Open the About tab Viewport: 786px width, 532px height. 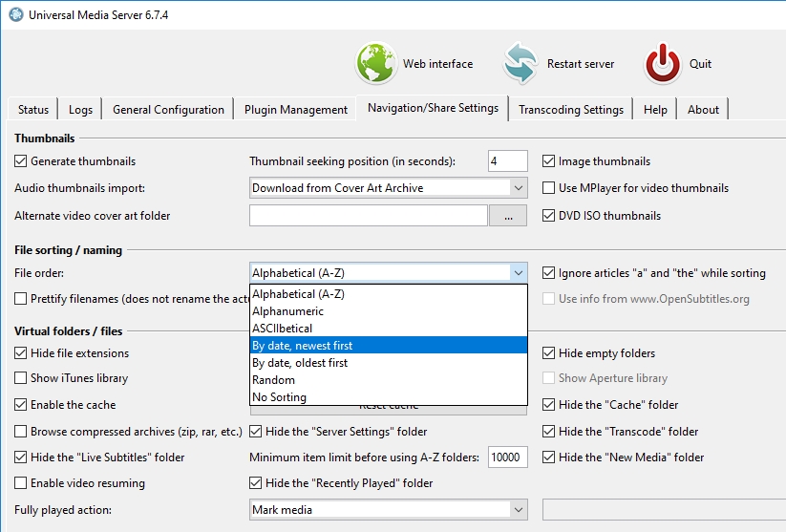703,109
